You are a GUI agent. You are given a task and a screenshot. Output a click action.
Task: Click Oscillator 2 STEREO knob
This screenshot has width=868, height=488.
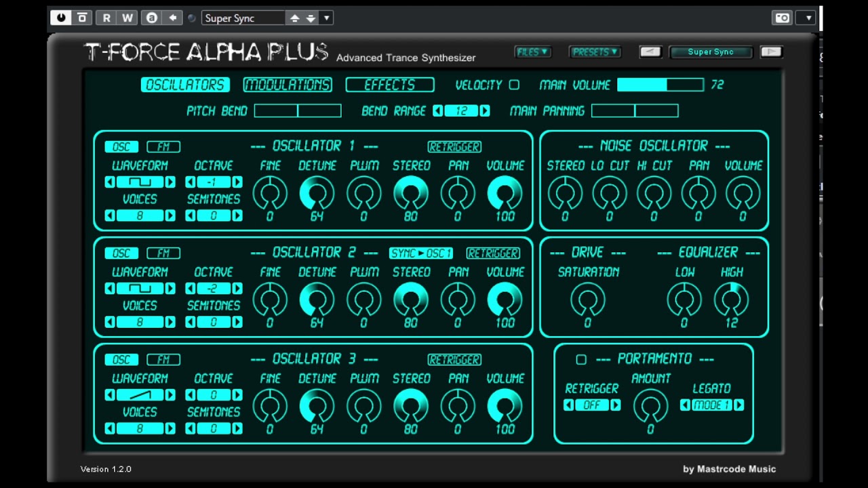click(x=411, y=300)
